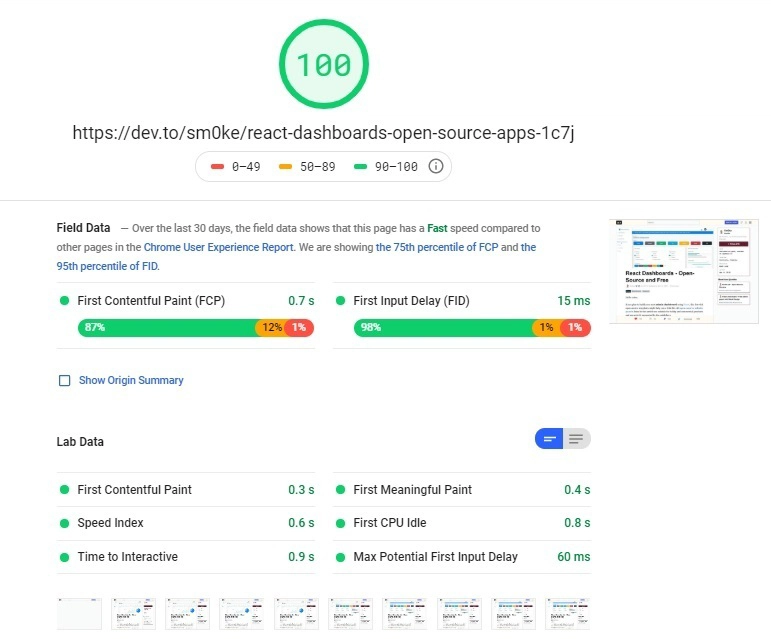771x639 pixels.
Task: Expand the Time to Interactive lab metric
Action: click(x=186, y=556)
